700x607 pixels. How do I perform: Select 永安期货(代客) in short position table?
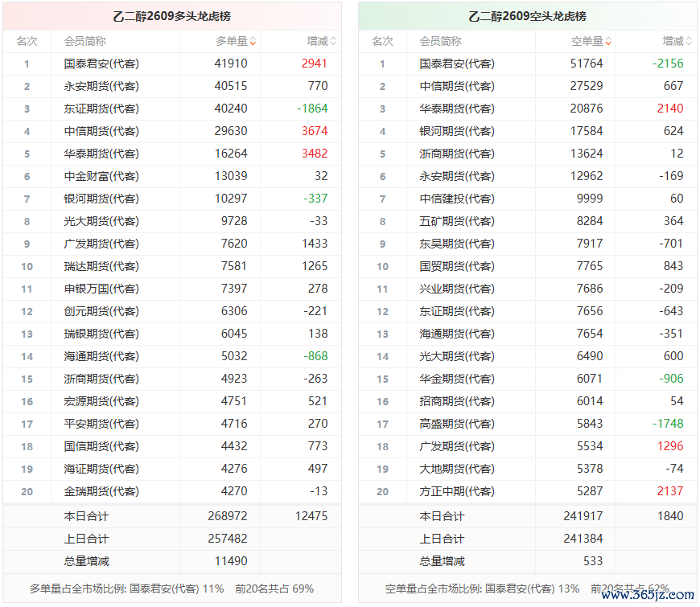pos(457,176)
